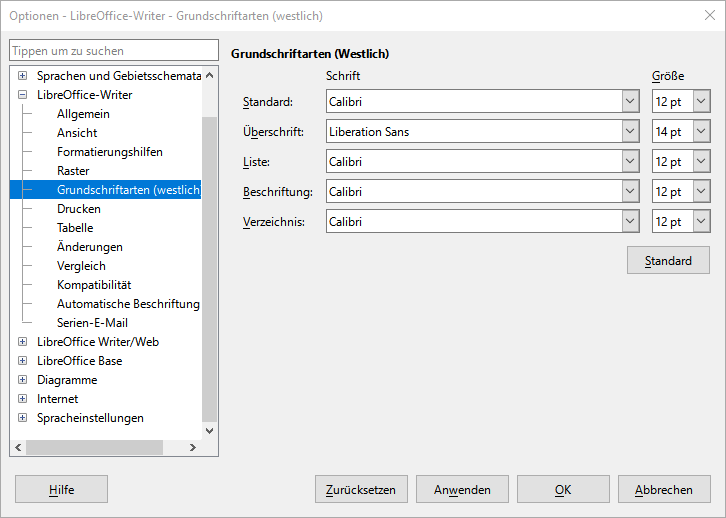726x518 pixels.
Task: Expand the Diagramme tree node
Action: click(23, 380)
